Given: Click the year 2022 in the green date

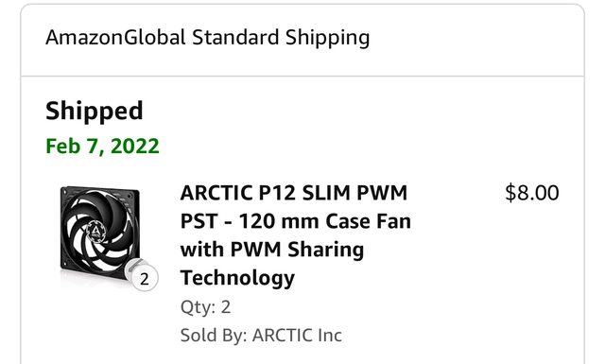Looking at the screenshot, I should [x=134, y=147].
